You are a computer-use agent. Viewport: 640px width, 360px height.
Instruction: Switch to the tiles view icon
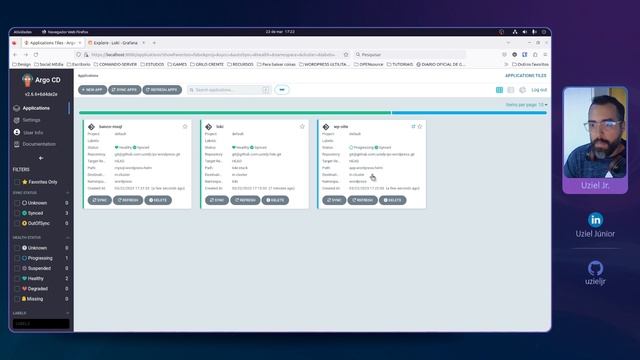[x=499, y=90]
